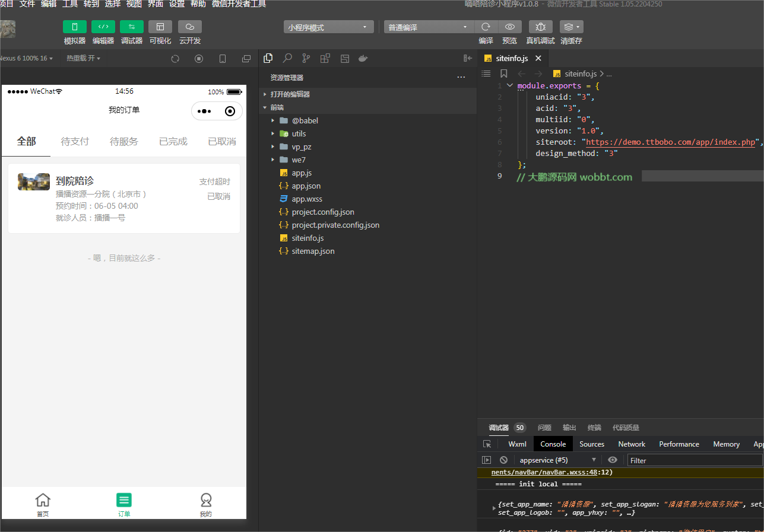Open app.json in file tree
Screen dimensions: 764x532
point(306,186)
